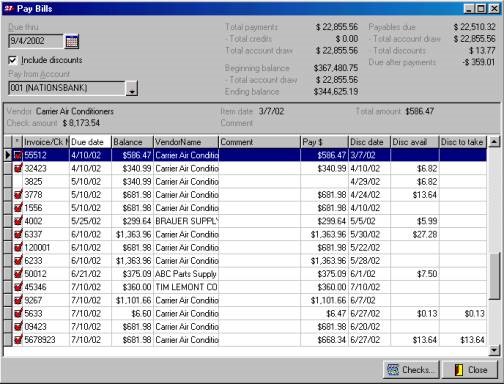Expand the Pay from Account dropdown
Screen dimensions: 504x384
pos(132,88)
